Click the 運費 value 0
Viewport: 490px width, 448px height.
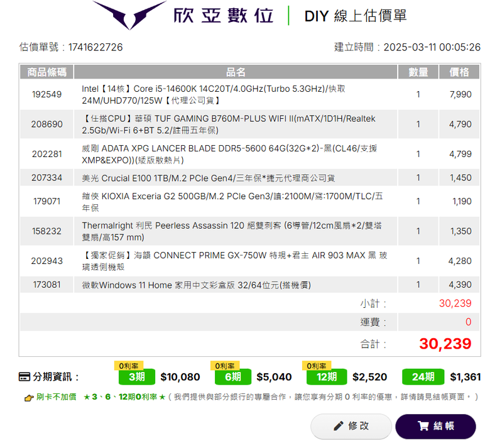click(x=468, y=322)
